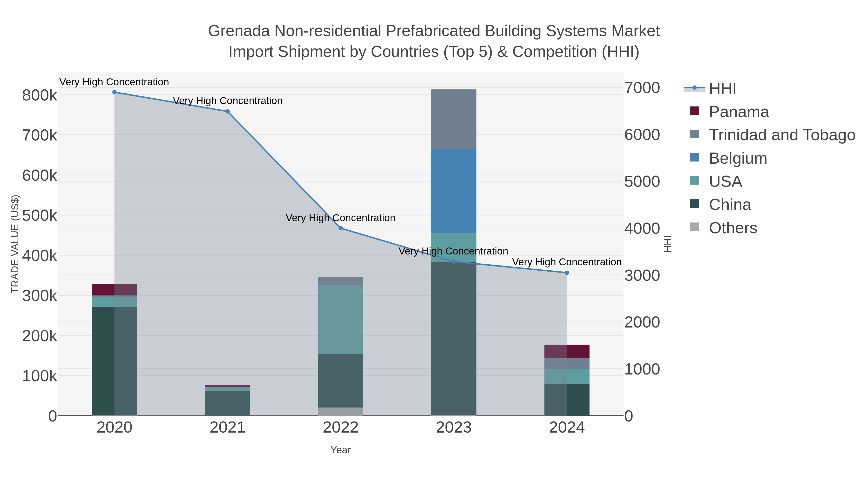Click the 2024 Very High Concentration annotation
Image resolution: width=868 pixels, height=488 pixels.
pyautogui.click(x=567, y=262)
